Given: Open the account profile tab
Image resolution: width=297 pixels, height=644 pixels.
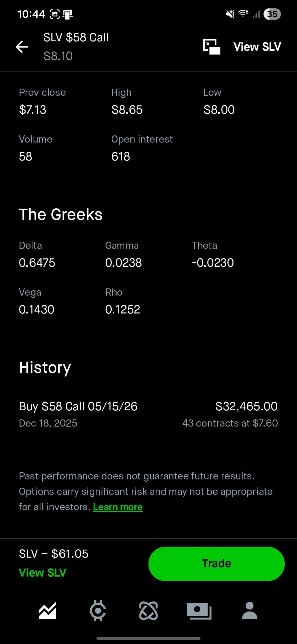Looking at the screenshot, I should click(250, 611).
